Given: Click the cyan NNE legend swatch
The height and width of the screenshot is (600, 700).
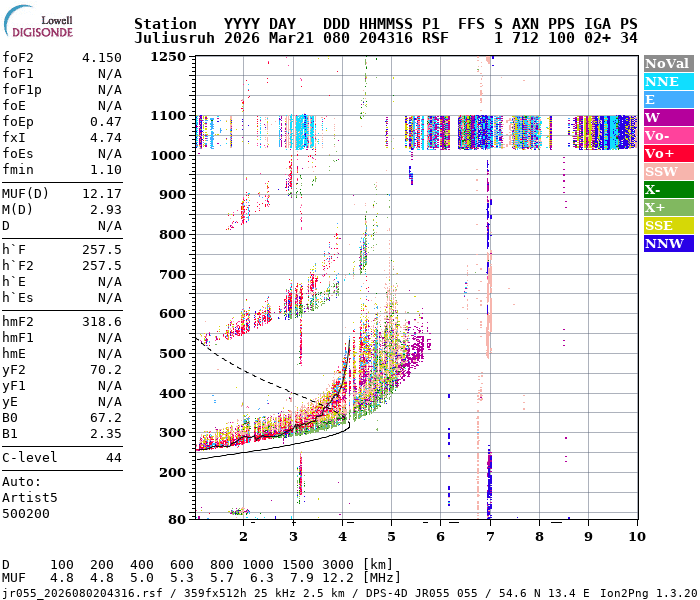Looking at the screenshot, I should click(x=668, y=81).
